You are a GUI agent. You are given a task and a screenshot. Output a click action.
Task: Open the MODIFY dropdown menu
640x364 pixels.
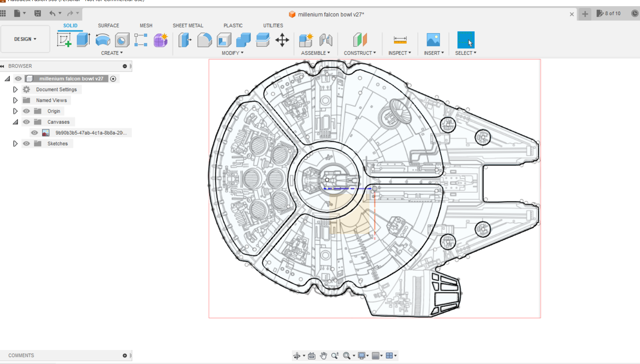click(232, 53)
